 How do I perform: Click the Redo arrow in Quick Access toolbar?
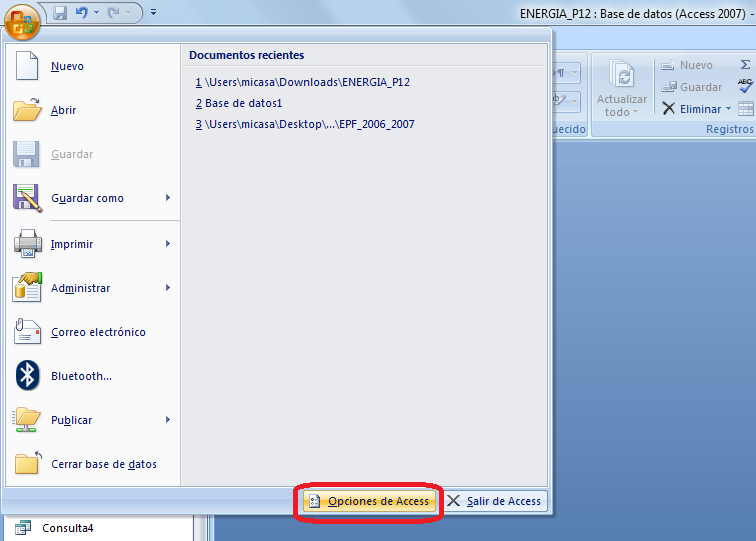tap(114, 13)
